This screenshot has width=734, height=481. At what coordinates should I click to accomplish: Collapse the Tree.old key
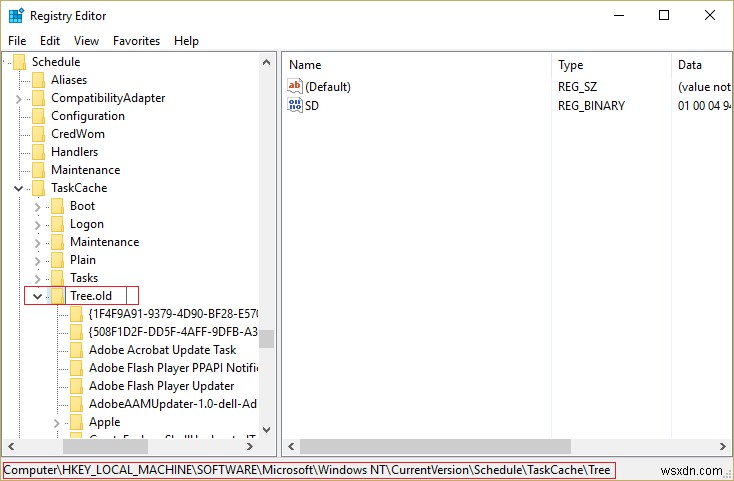pyautogui.click(x=37, y=296)
